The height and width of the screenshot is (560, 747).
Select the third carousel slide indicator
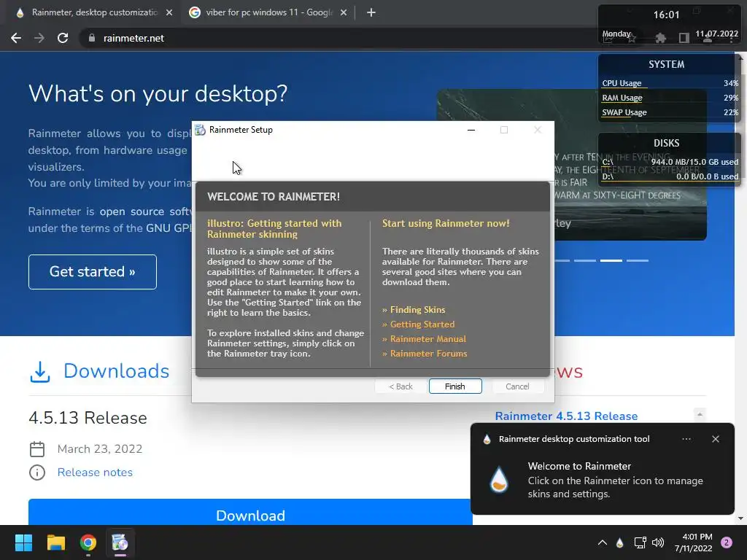point(611,260)
